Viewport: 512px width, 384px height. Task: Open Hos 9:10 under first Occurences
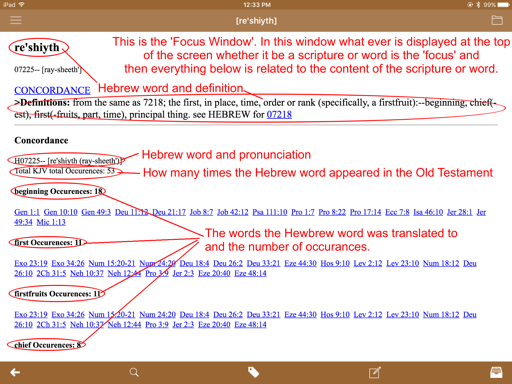335,263
